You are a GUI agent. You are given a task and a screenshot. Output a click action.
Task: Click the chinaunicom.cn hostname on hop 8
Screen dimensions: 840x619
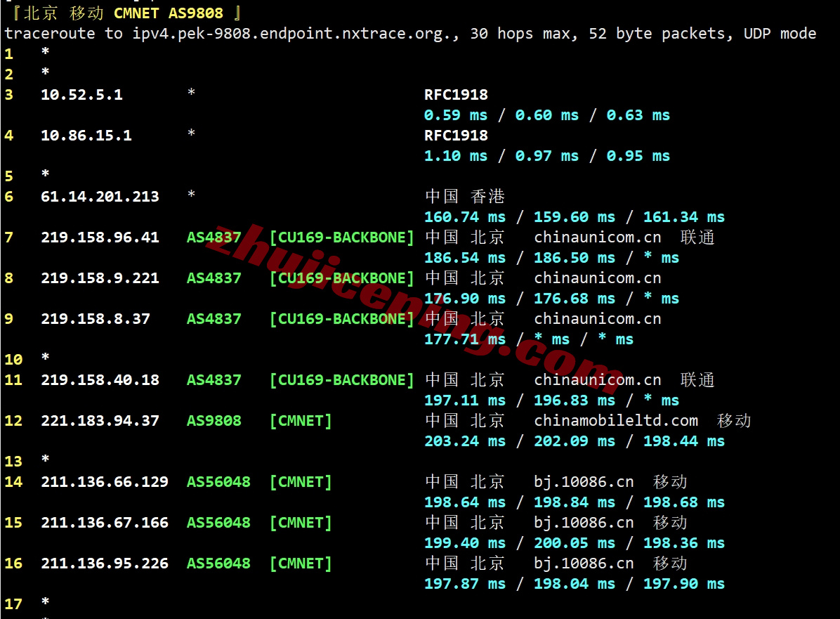point(597,278)
